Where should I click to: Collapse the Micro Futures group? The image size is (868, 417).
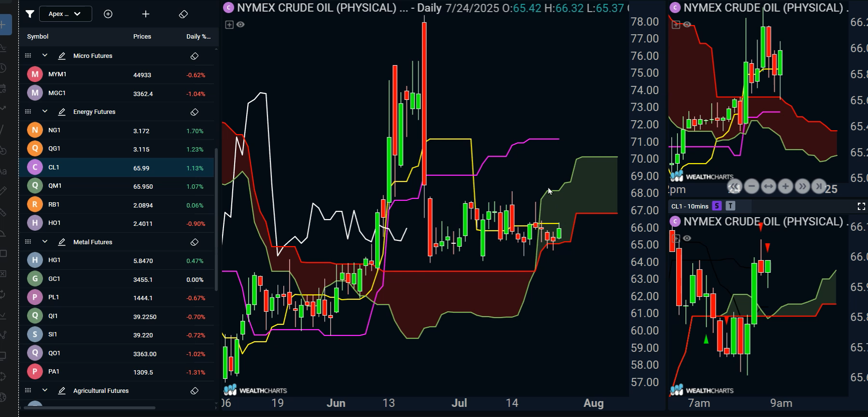pos(45,56)
